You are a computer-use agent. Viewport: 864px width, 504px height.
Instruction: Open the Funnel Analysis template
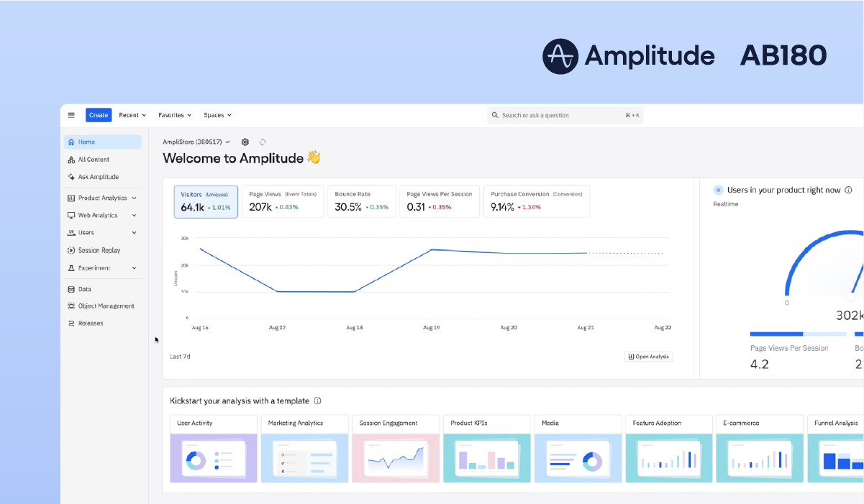coord(835,449)
